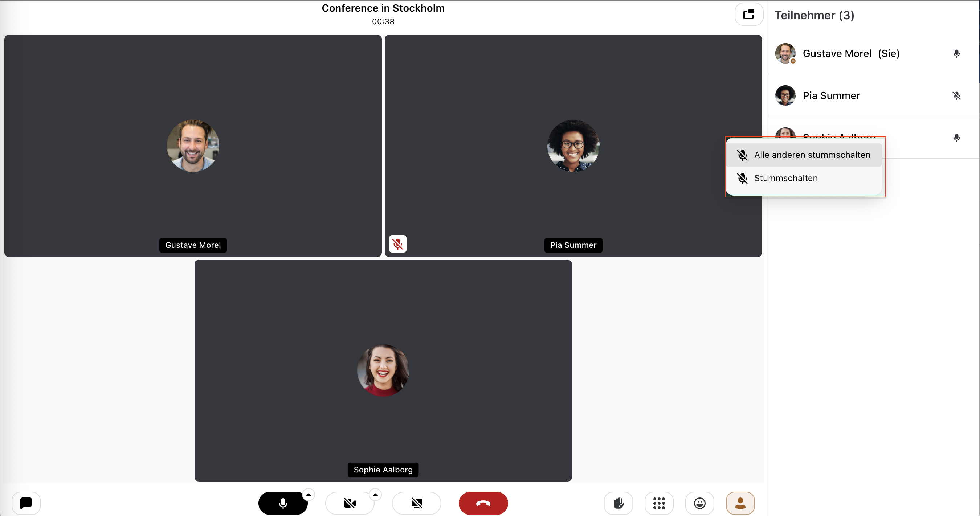Mute your microphone in the bottom bar
This screenshot has width=980, height=516.
click(283, 503)
